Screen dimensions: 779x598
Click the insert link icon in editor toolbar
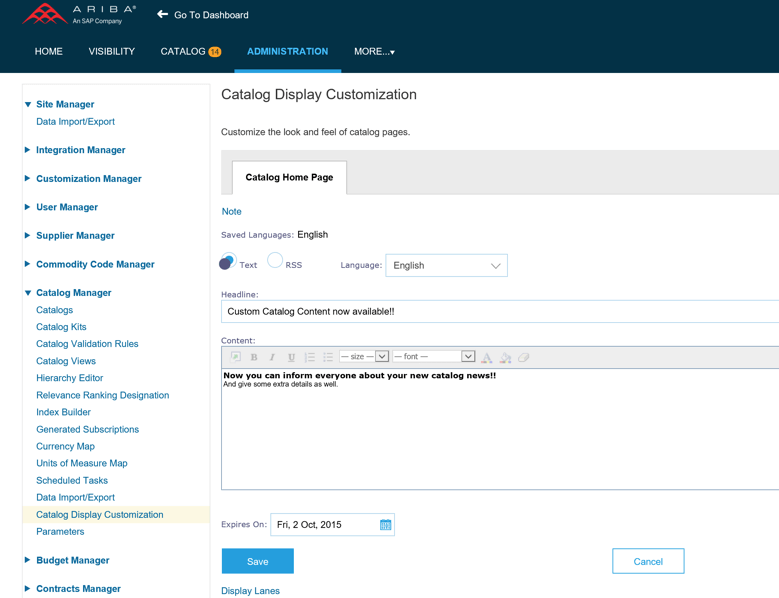[x=235, y=357]
